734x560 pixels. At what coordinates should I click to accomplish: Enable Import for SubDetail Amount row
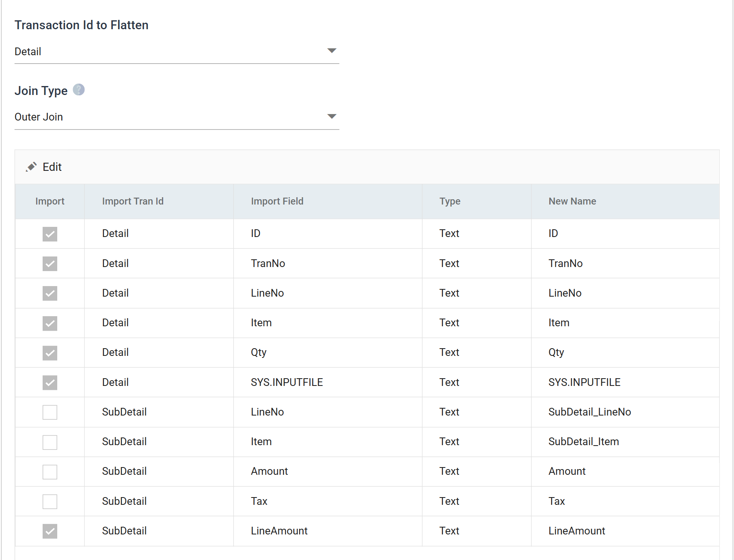click(50, 472)
